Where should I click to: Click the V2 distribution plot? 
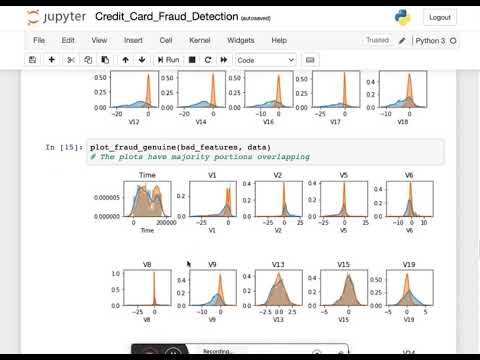279,199
